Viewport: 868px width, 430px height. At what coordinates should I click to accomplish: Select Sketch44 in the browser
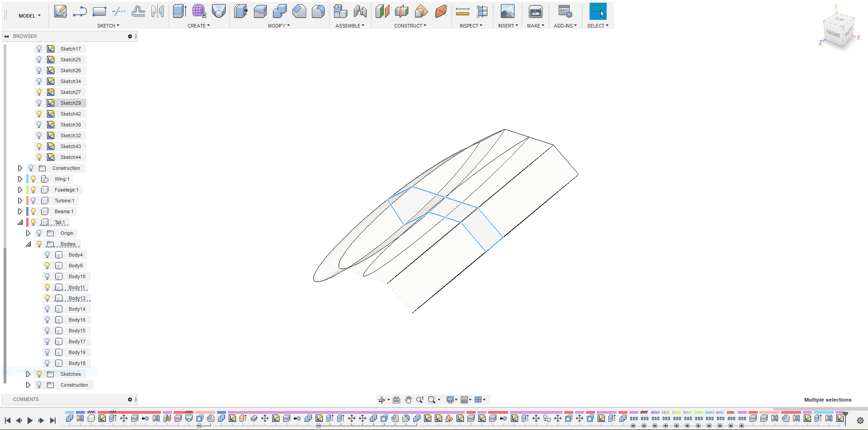(71, 157)
